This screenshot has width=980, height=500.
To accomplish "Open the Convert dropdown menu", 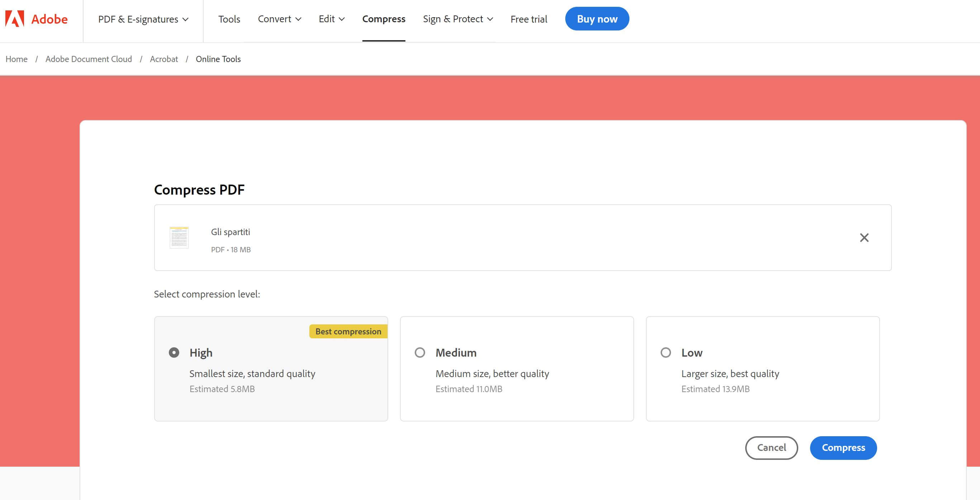I will coord(279,19).
